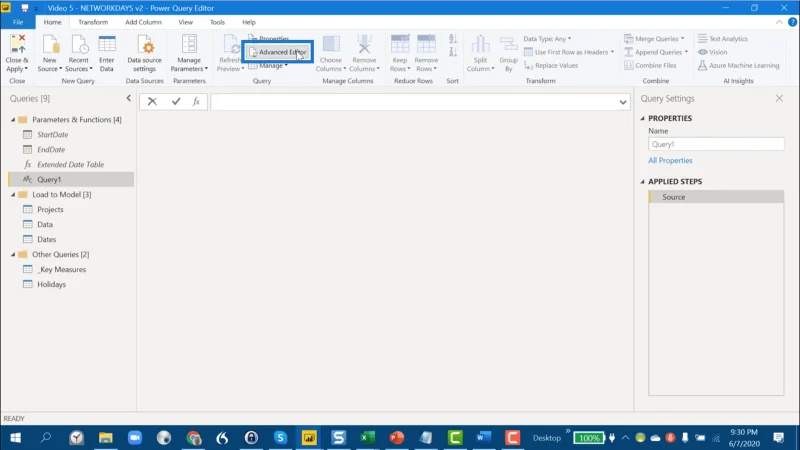Switch to the Home tab

[53, 22]
